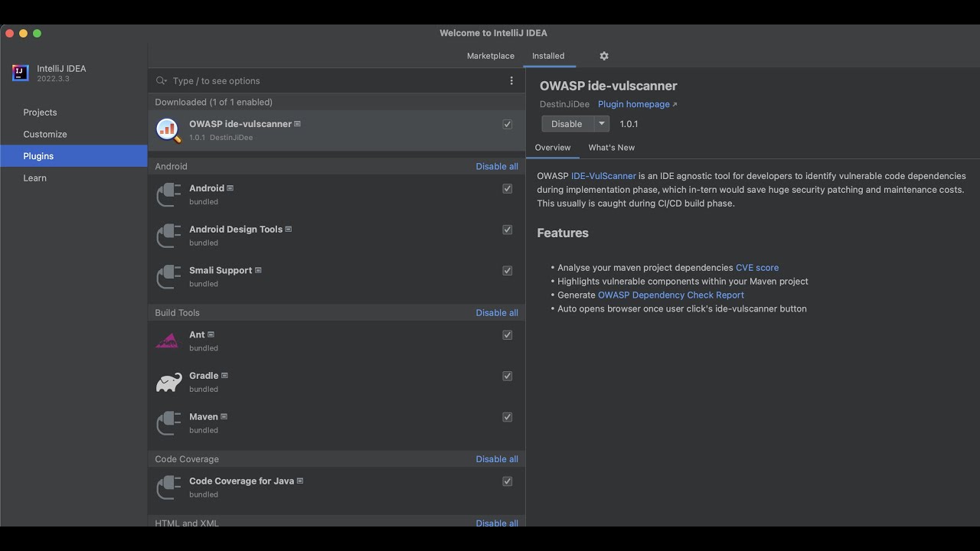Uncheck the Android Design Tools checkbox
The image size is (980, 551).
pos(507,230)
